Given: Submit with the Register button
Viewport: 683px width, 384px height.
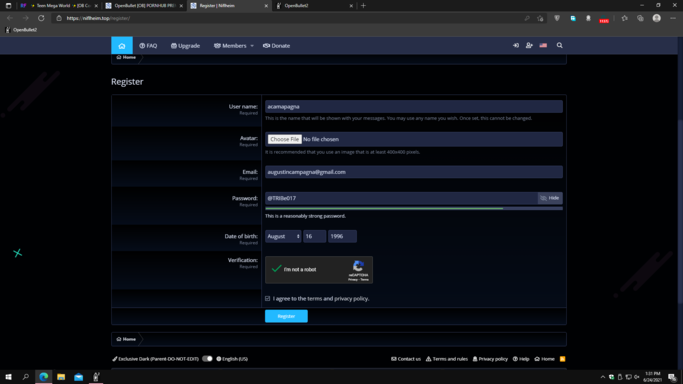Looking at the screenshot, I should tap(286, 316).
